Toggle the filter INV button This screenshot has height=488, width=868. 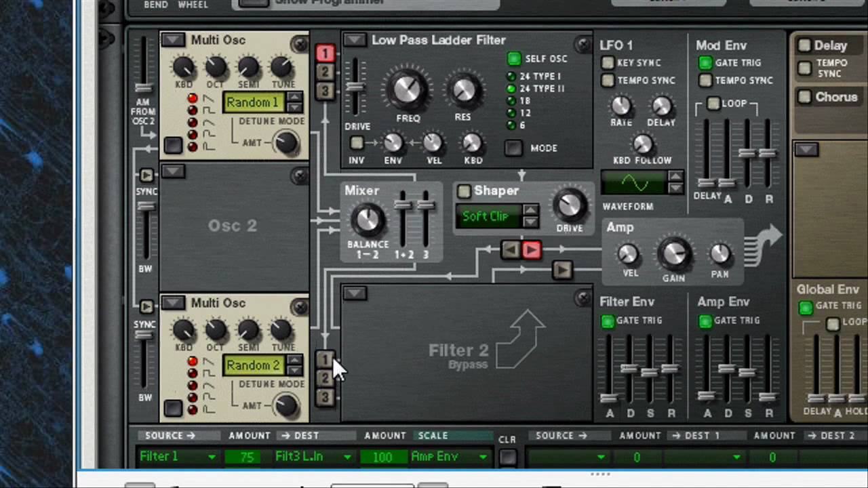(x=356, y=143)
